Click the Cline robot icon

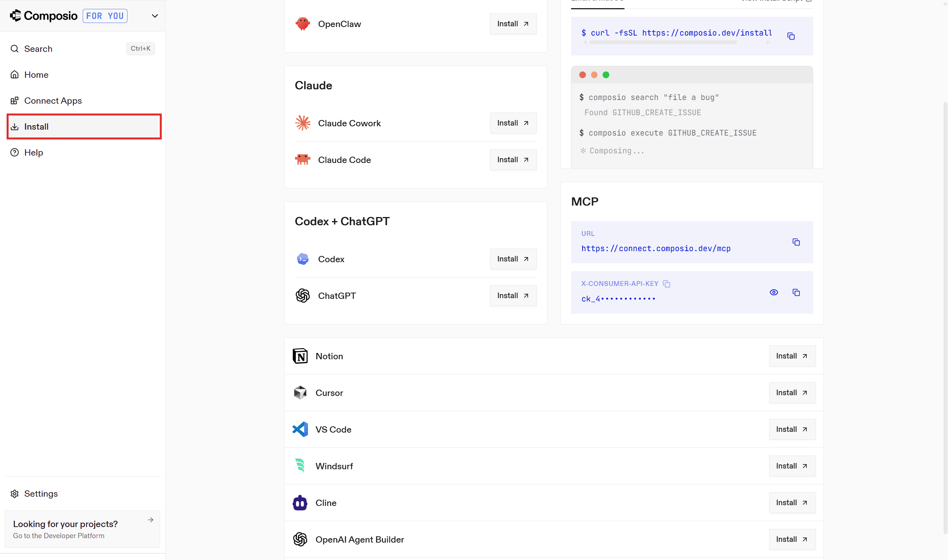(300, 503)
